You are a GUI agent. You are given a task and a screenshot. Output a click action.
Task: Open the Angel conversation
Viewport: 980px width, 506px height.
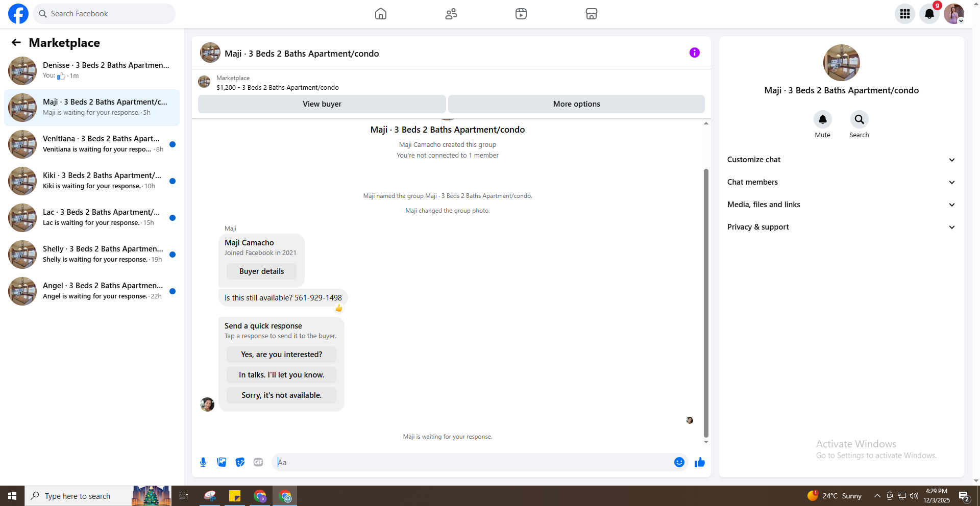92,291
